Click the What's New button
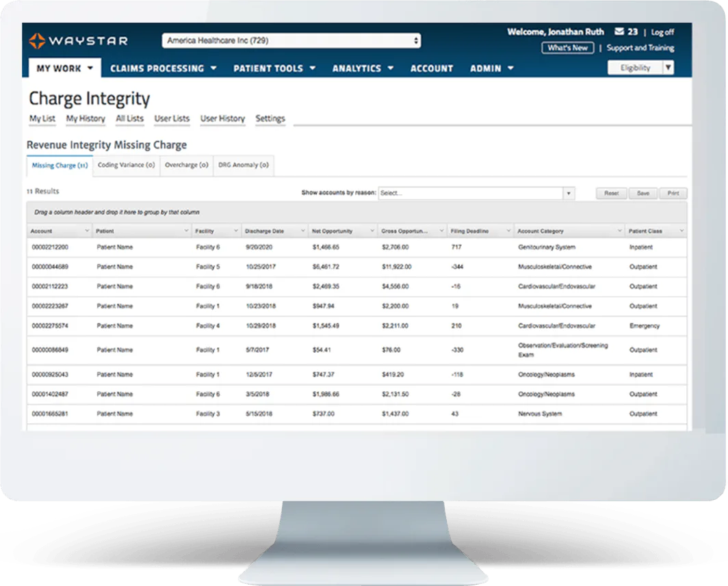 coord(567,48)
